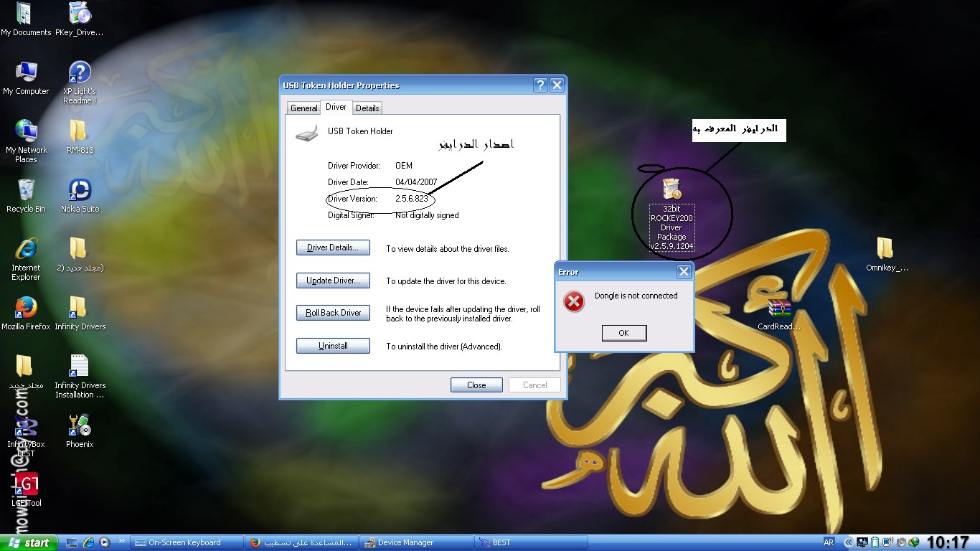Open the AR language bar selector
Screen dimensions: 980x551
(829, 542)
